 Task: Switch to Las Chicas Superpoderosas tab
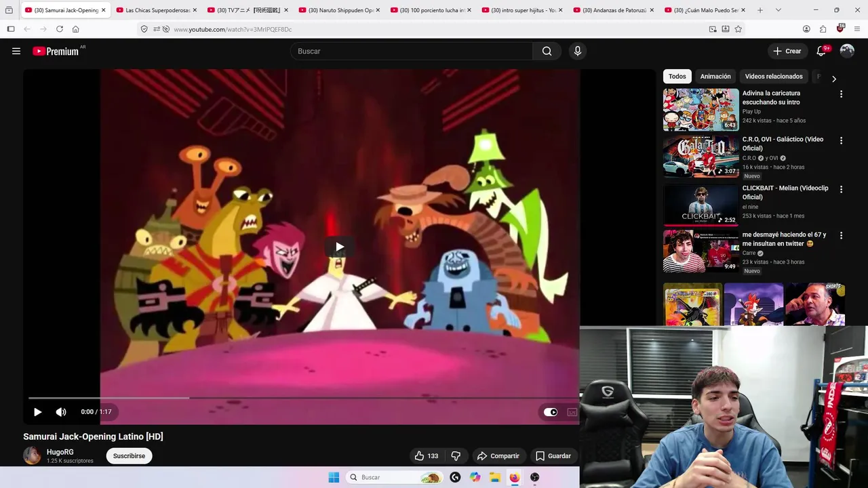[157, 10]
